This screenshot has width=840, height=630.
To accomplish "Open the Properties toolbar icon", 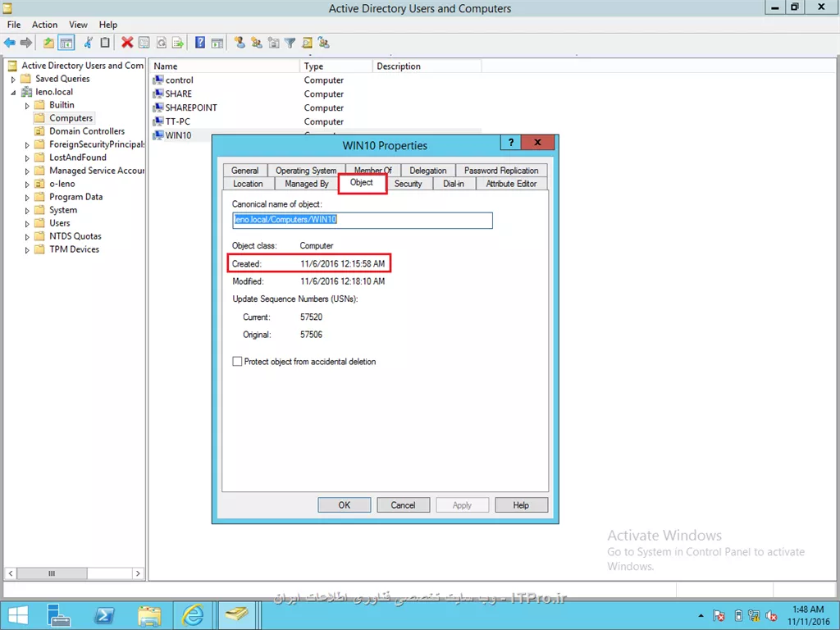I will coord(144,43).
